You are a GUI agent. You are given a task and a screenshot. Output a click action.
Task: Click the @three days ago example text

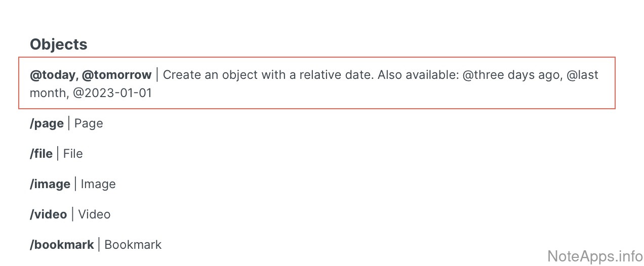(513, 75)
